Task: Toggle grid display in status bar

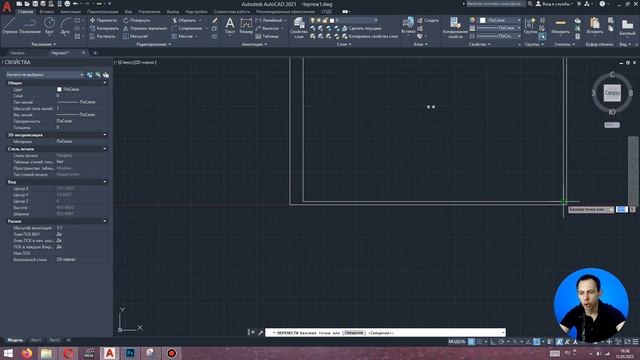Action: point(471,342)
